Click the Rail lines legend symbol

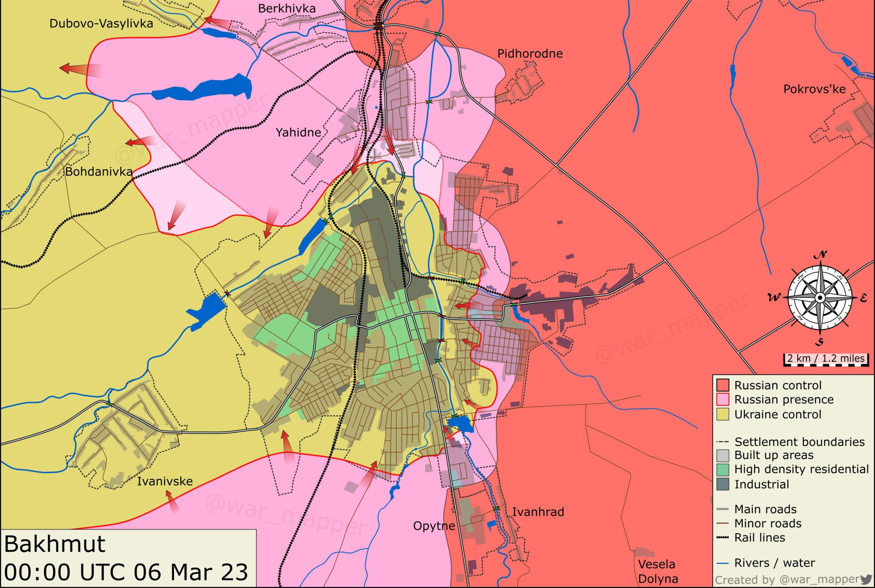(723, 537)
